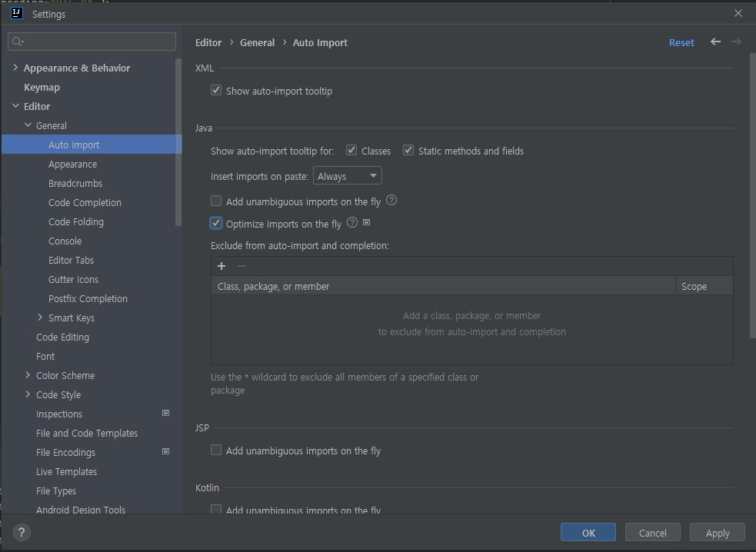
Task: Click the Scope column header
Action: pyautogui.click(x=704, y=286)
